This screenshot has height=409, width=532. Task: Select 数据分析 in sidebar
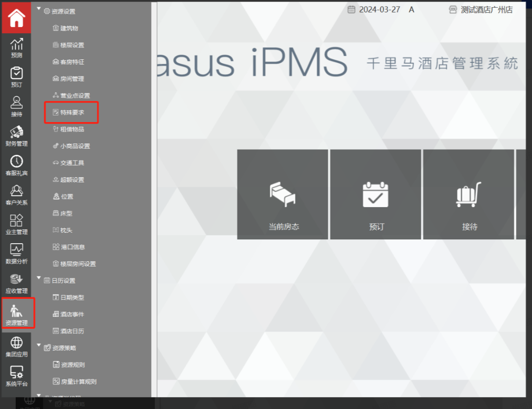(x=17, y=254)
